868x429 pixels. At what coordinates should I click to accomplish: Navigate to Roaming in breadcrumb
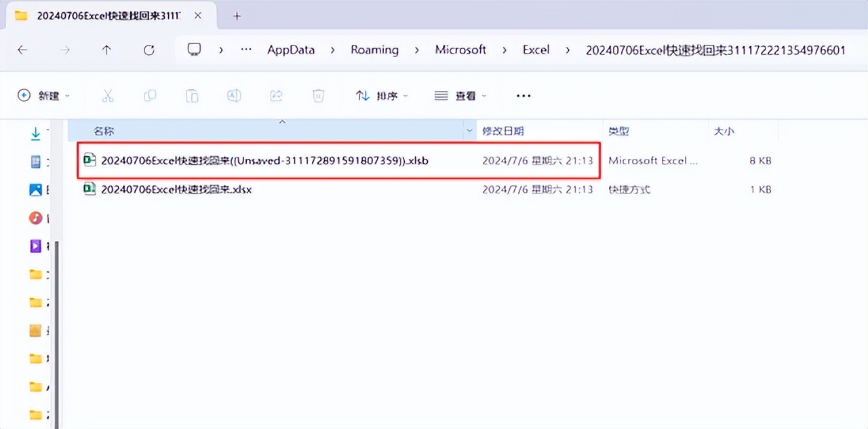[374, 50]
